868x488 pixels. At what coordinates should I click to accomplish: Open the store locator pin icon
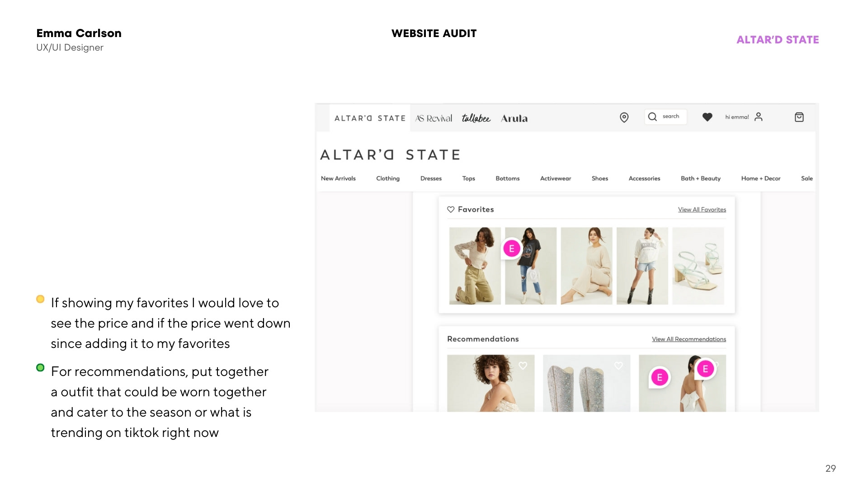click(624, 117)
